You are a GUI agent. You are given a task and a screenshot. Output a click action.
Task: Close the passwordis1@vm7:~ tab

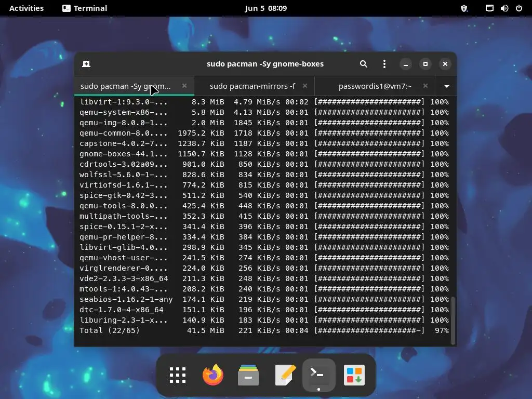(425, 86)
